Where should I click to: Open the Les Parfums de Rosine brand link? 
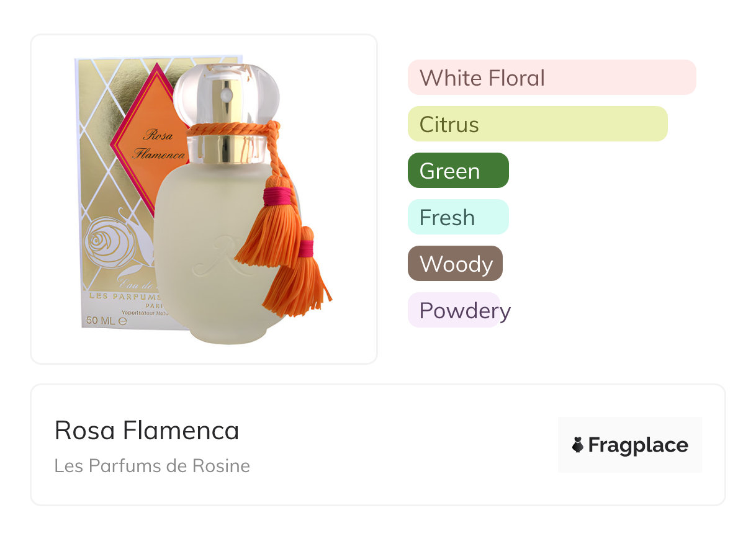[x=152, y=465]
